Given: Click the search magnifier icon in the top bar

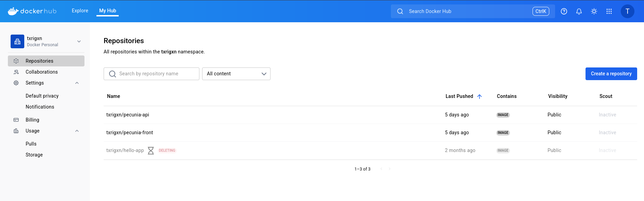Looking at the screenshot, I should click(400, 11).
